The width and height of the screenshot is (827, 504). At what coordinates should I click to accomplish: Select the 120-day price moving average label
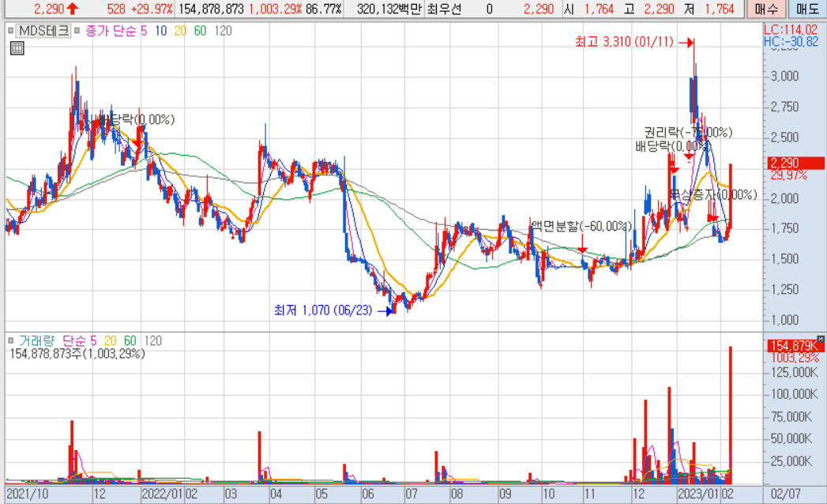tap(223, 31)
